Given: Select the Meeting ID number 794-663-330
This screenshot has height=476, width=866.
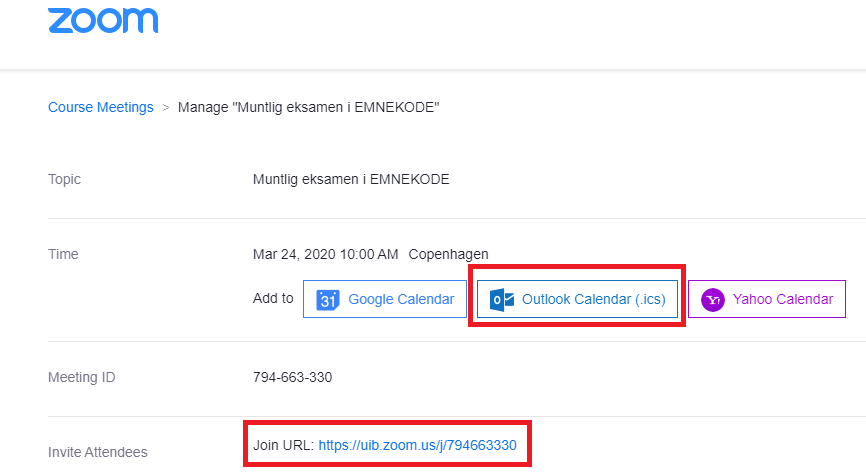Looking at the screenshot, I should click(x=293, y=377).
